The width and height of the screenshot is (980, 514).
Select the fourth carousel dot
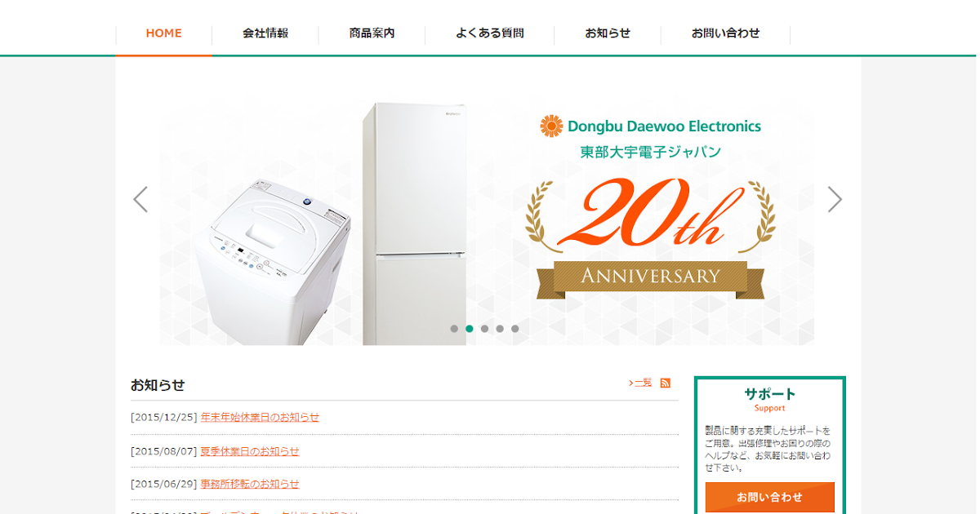coord(500,329)
